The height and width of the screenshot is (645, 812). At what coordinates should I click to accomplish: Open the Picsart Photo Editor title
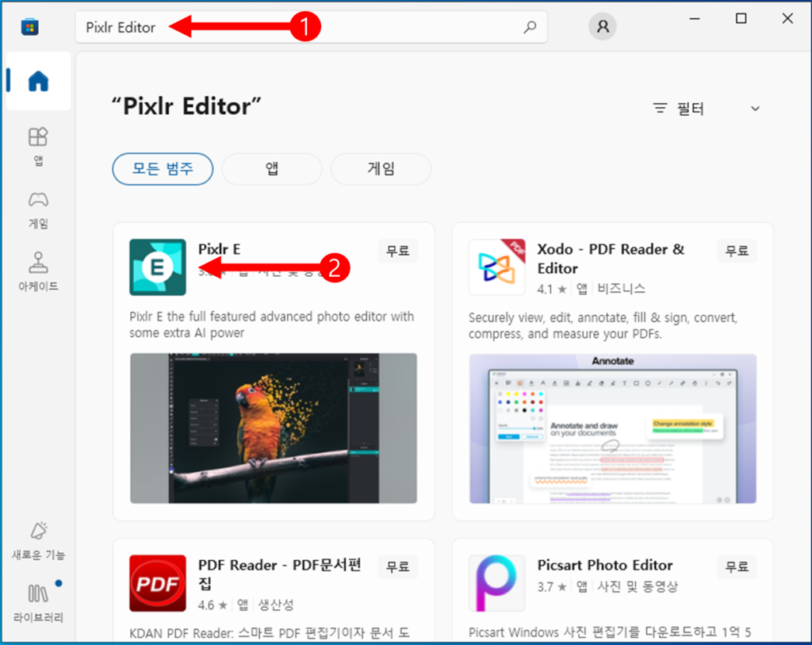click(x=605, y=565)
